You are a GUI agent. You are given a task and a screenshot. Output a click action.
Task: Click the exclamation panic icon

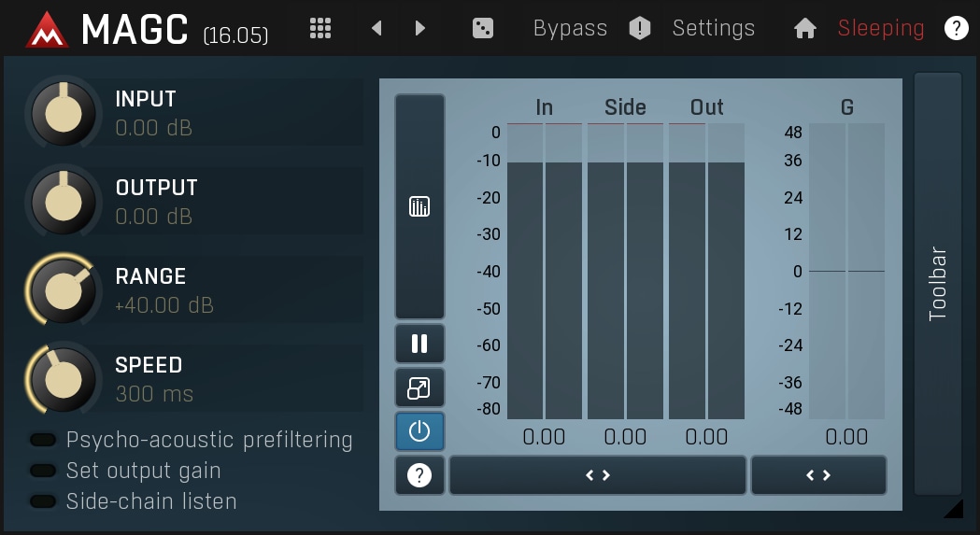click(639, 28)
